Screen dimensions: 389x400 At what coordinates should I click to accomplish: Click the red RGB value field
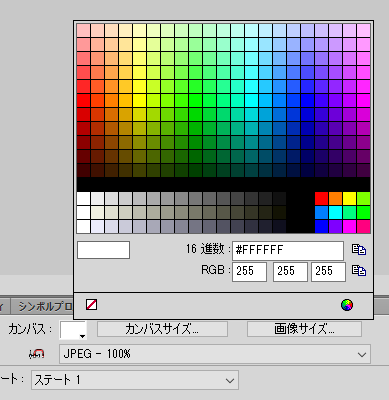(249, 272)
